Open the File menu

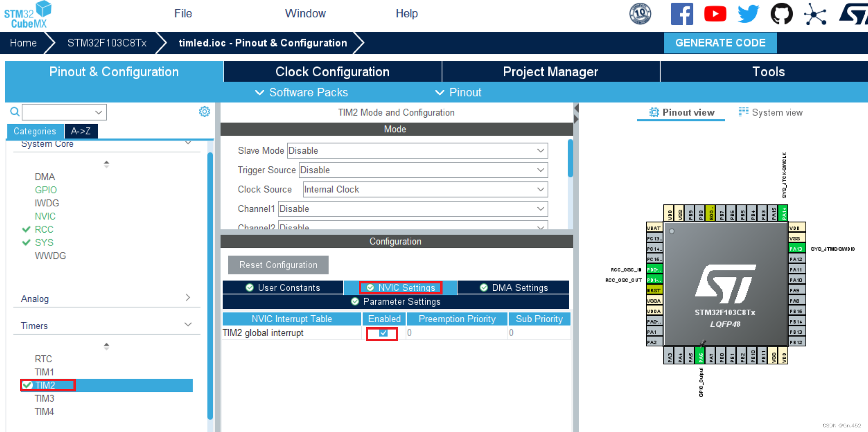[x=183, y=13]
